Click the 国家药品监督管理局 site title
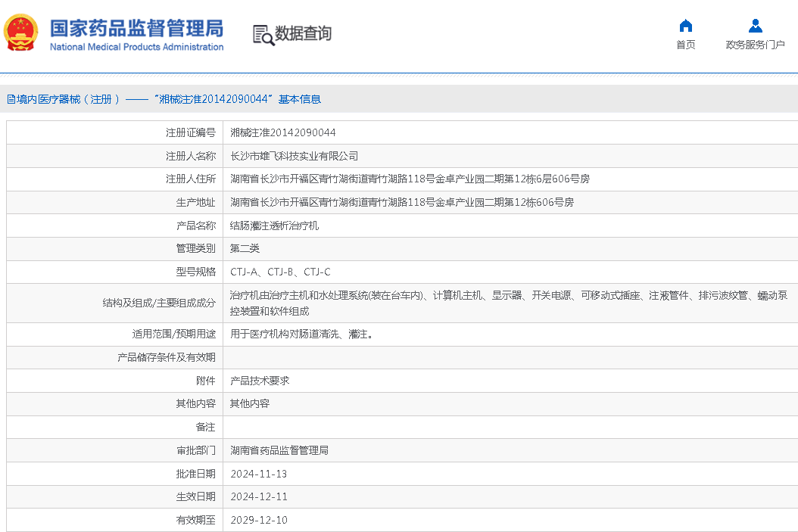 click(x=136, y=28)
